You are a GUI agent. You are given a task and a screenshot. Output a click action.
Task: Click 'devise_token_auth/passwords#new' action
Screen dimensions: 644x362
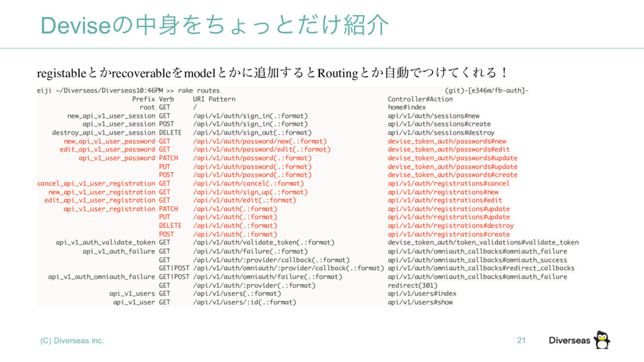[447, 141]
